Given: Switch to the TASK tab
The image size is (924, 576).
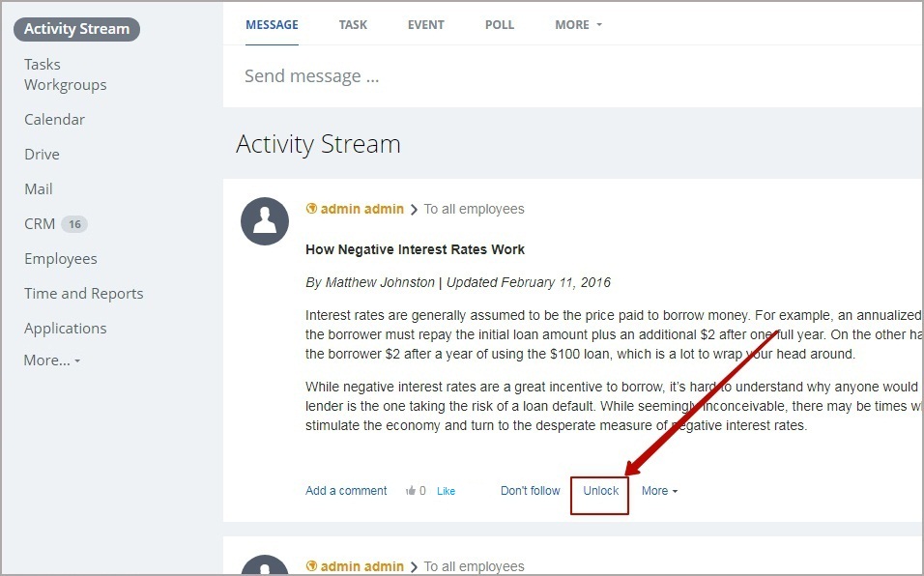Looking at the screenshot, I should coord(353,25).
